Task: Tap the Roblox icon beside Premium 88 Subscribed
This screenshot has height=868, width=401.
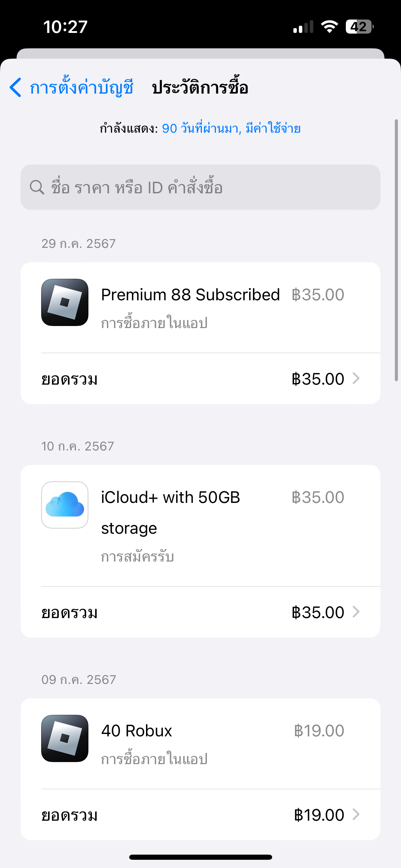Action: click(x=65, y=302)
